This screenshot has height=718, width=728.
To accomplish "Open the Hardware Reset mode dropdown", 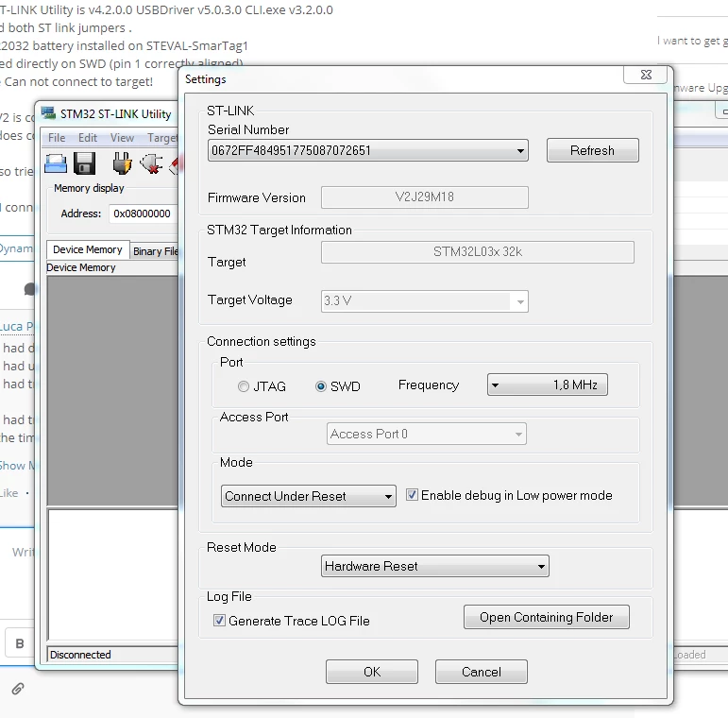I will [434, 566].
